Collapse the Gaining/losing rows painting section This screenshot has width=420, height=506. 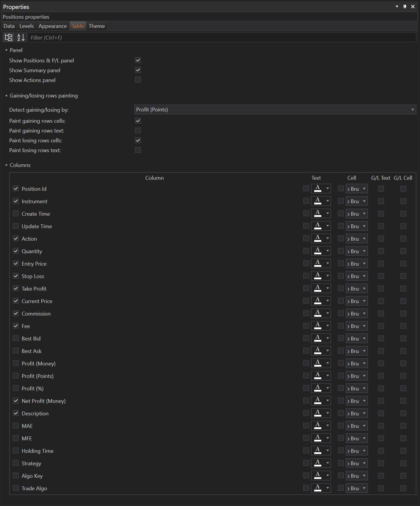pos(6,96)
